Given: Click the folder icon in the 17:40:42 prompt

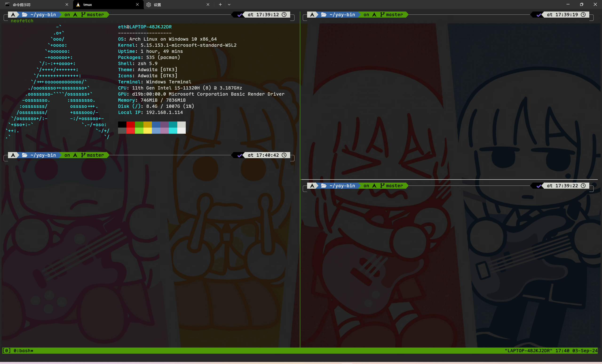Looking at the screenshot, I should tap(25, 155).
